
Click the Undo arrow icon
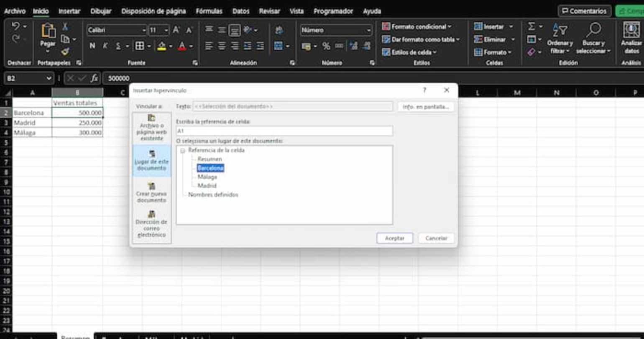pyautogui.click(x=16, y=26)
